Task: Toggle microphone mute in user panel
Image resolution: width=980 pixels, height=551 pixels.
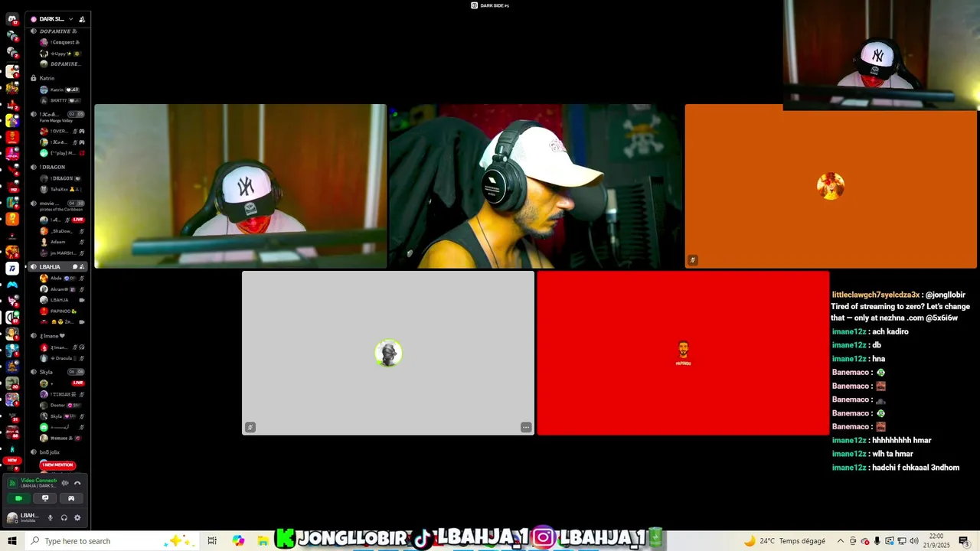Action: pos(51,517)
